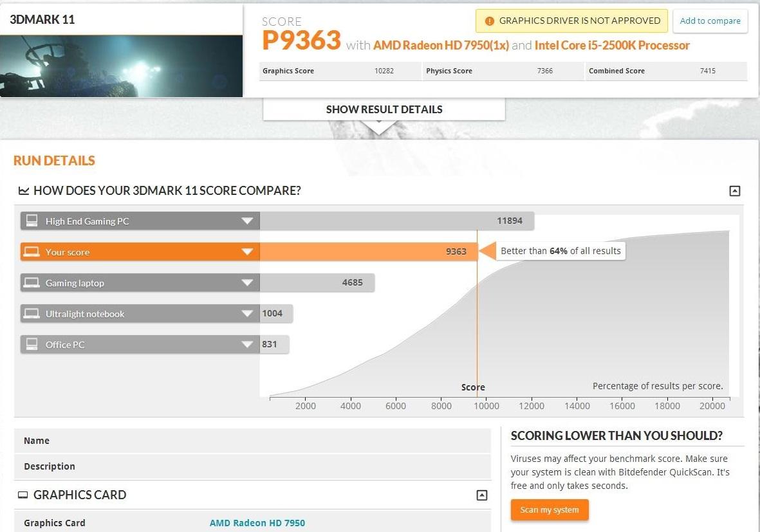760x532 pixels.
Task: Click the 831 Office PC bar
Action: (x=274, y=345)
